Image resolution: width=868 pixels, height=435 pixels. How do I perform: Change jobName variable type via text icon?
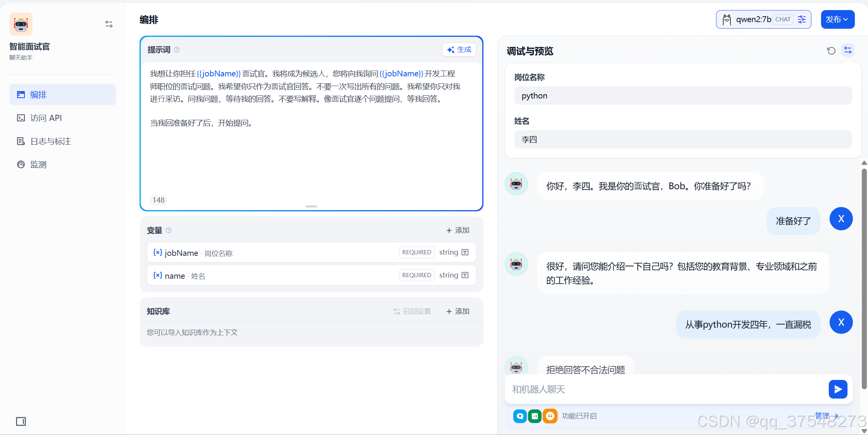point(465,252)
